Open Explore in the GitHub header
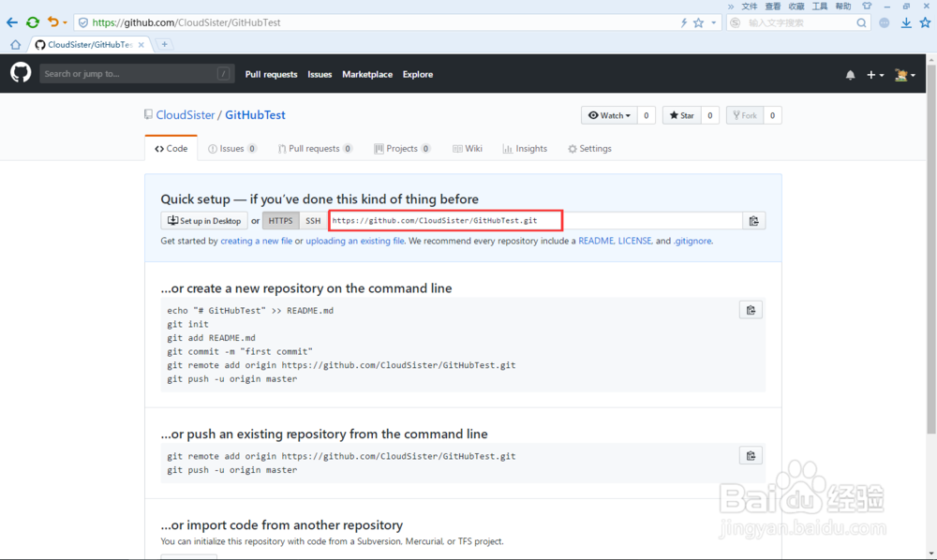937x560 pixels. [x=418, y=75]
